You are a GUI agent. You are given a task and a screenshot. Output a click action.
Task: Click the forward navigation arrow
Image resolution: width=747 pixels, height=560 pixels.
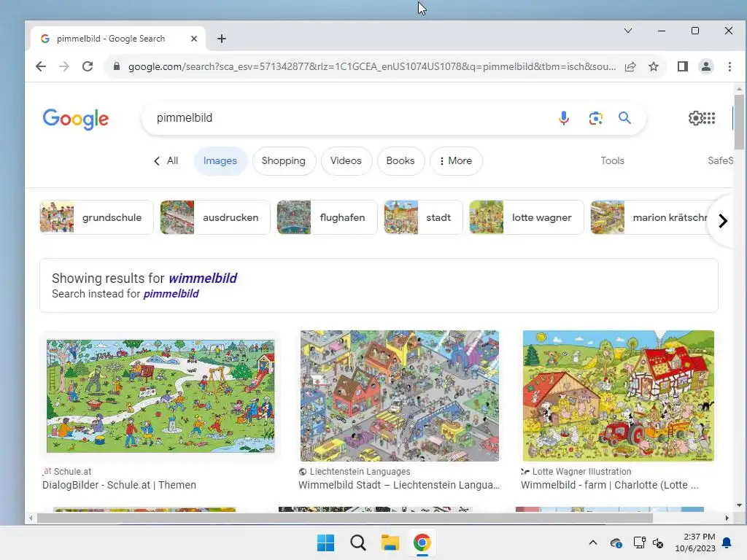(x=64, y=66)
